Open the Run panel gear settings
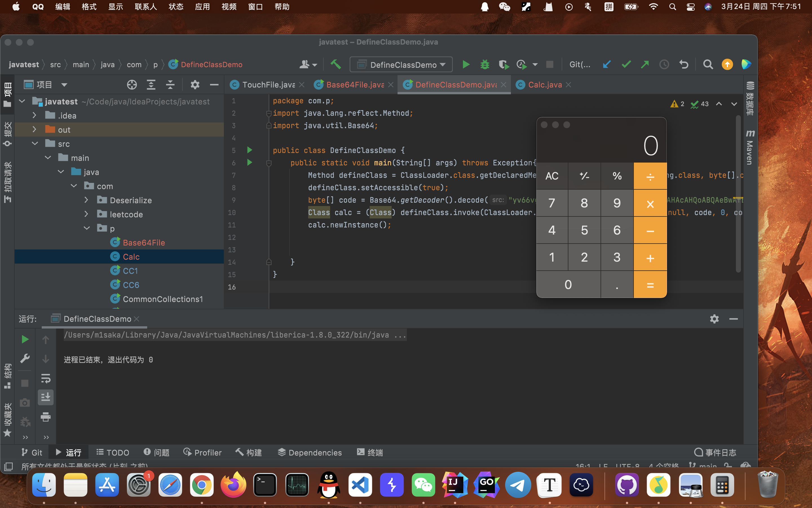The height and width of the screenshot is (508, 812). point(714,319)
